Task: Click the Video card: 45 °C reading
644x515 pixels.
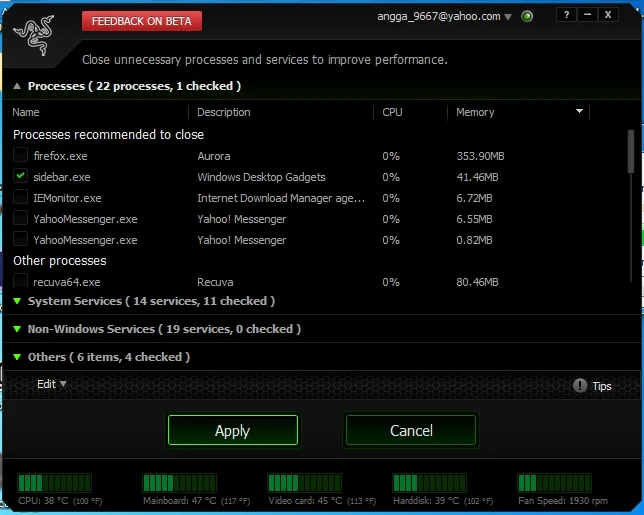Action: pyautogui.click(x=322, y=501)
